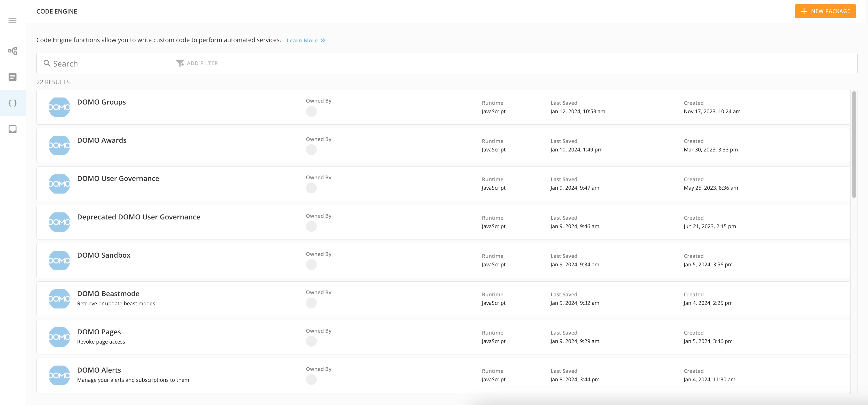868x405 pixels.
Task: Open the DOMO Alerts package
Action: tap(99, 370)
